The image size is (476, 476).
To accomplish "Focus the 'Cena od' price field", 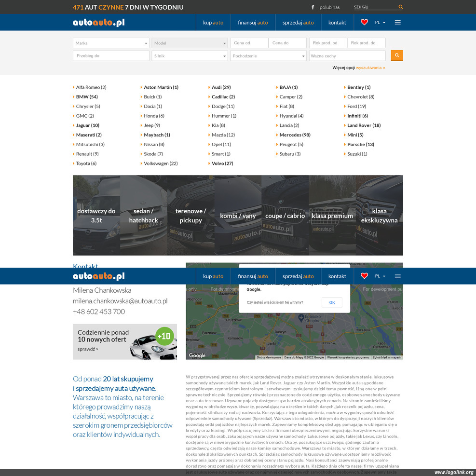I will [249, 43].
